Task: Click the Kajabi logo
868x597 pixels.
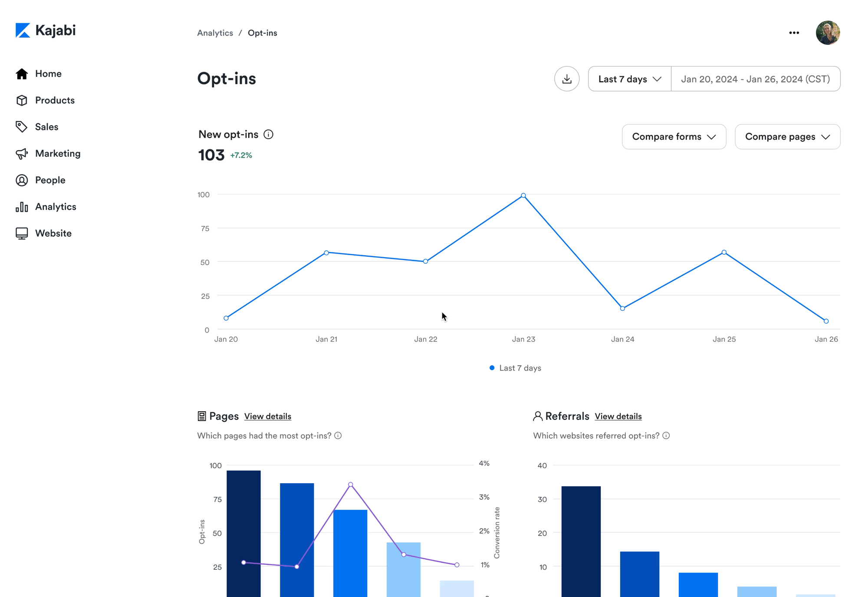Action: tap(46, 30)
